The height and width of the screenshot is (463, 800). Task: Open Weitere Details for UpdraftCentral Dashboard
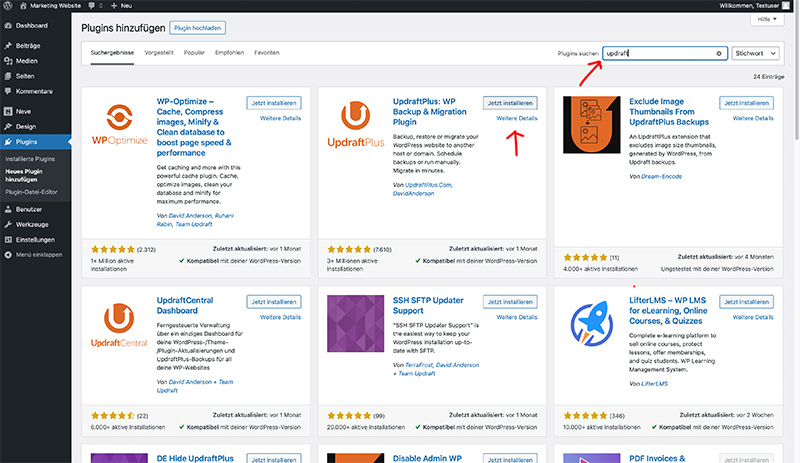tap(281, 317)
